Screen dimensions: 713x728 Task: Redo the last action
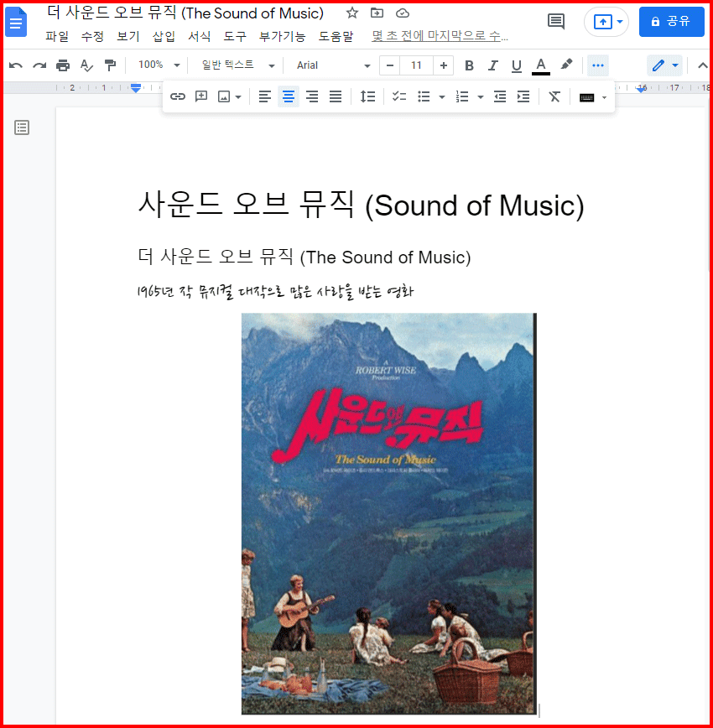point(39,65)
